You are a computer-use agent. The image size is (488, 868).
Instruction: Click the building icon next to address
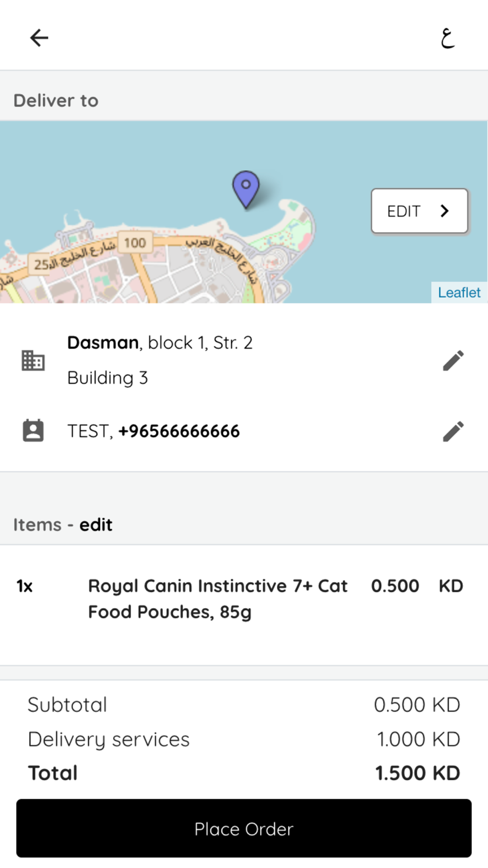[33, 361]
